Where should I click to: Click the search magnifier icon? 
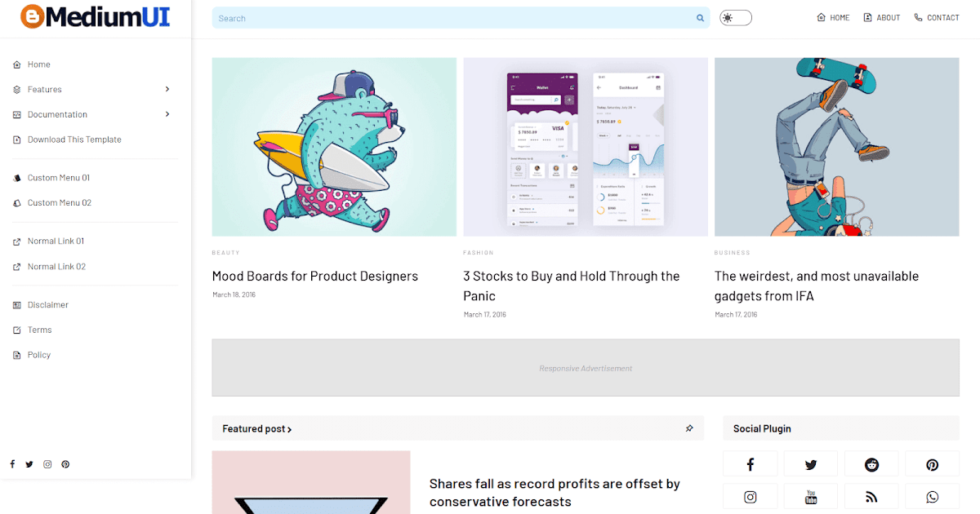point(700,17)
